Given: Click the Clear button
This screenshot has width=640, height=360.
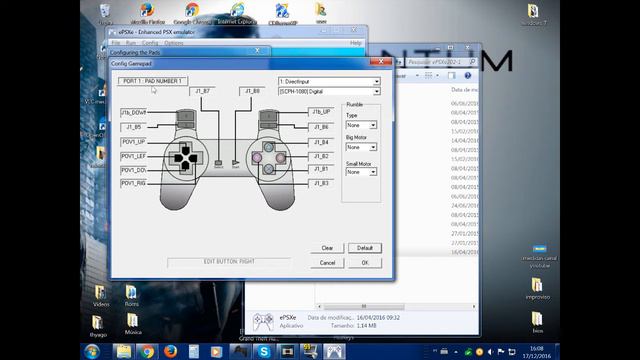Looking at the screenshot, I should [x=327, y=248].
